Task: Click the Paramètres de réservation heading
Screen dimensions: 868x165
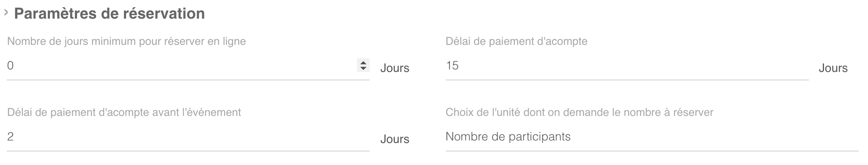Action: [110, 14]
